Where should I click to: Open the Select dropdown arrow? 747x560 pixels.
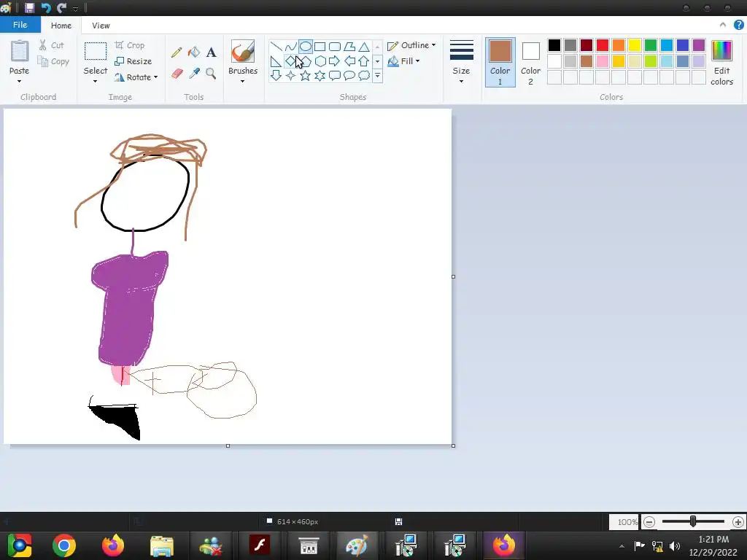click(96, 82)
